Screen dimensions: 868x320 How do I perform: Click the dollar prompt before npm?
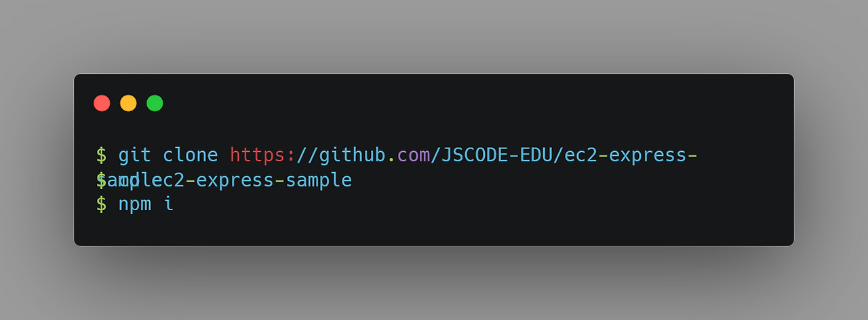click(x=102, y=204)
